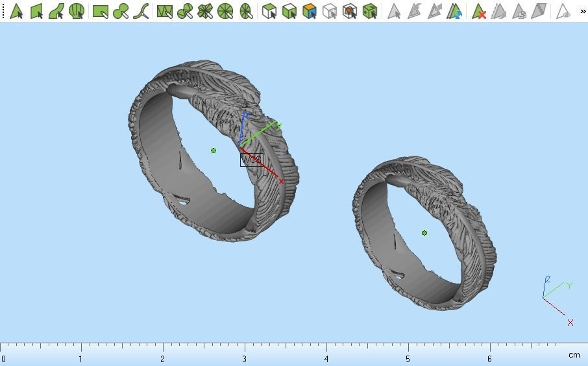
Task: Click the orange and blue cube icon
Action: click(310, 11)
